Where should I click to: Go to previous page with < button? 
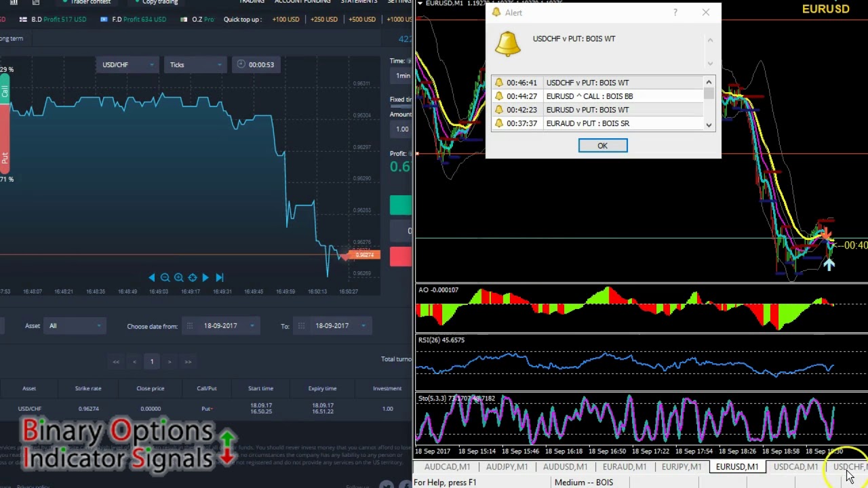[x=134, y=362]
